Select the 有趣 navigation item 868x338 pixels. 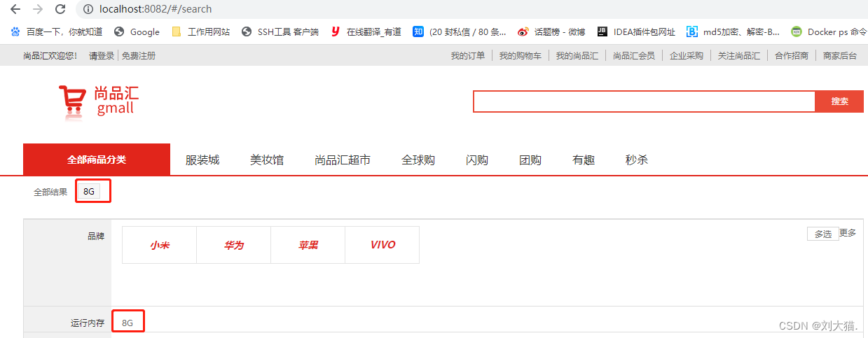[584, 160]
